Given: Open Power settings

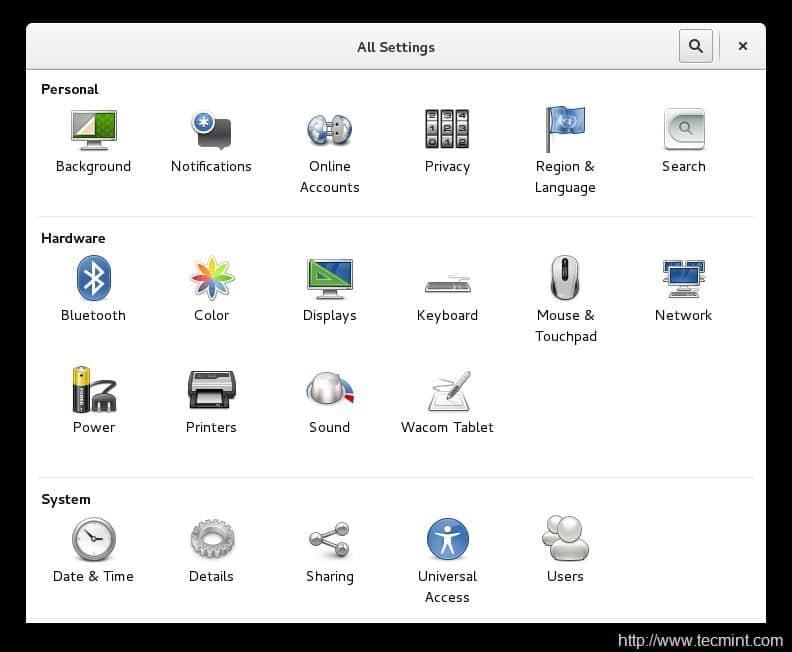Looking at the screenshot, I should [x=93, y=390].
